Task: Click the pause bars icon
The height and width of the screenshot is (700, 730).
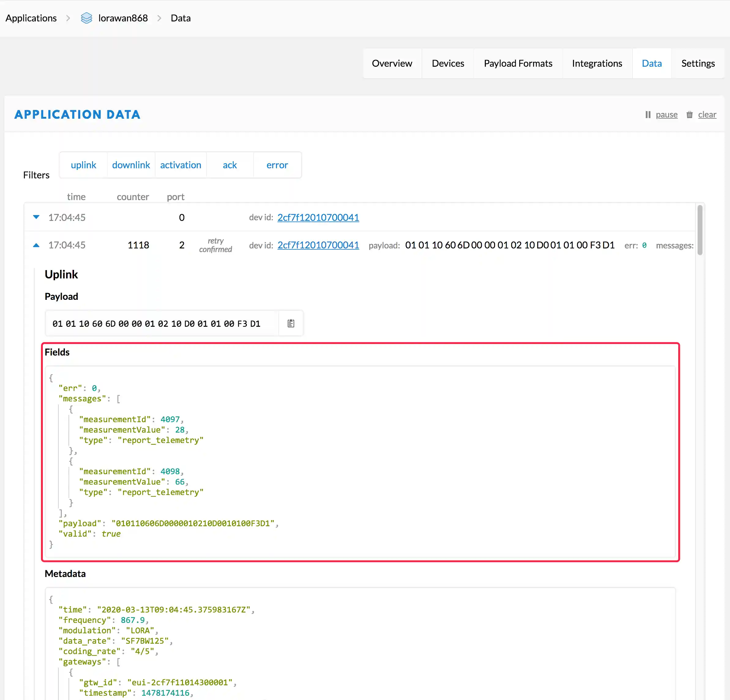Action: click(x=648, y=115)
